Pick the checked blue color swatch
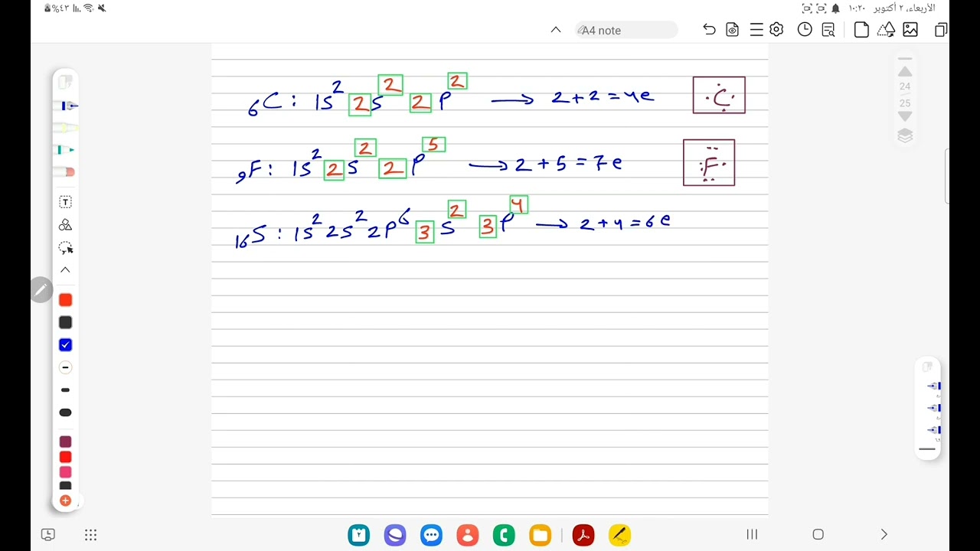 (x=65, y=345)
